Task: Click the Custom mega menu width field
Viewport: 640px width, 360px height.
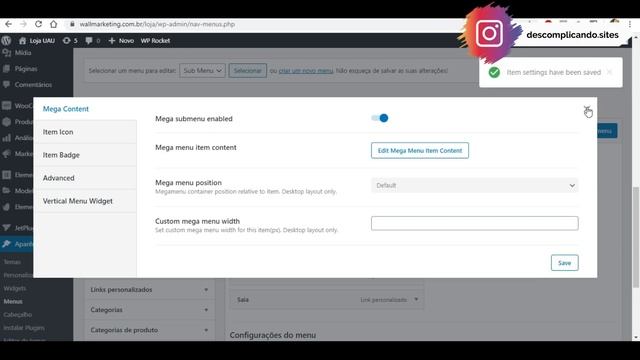Action: coord(474,223)
